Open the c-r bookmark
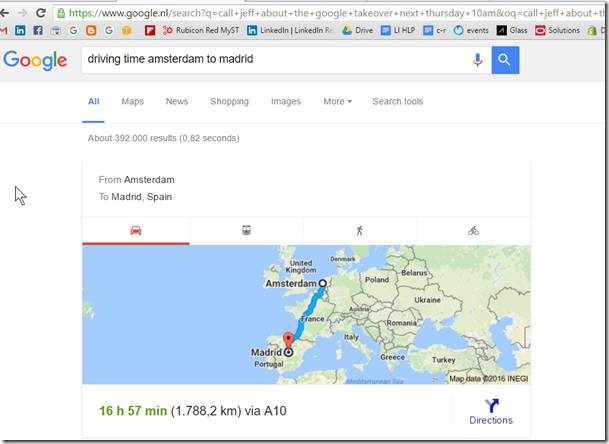Image resolution: width=609 pixels, height=444 pixels. click(434, 30)
